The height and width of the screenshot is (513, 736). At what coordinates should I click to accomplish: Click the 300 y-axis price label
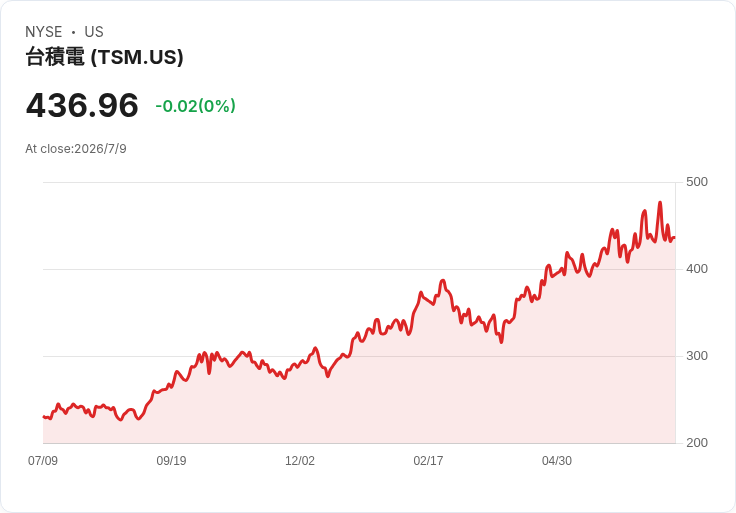point(697,356)
